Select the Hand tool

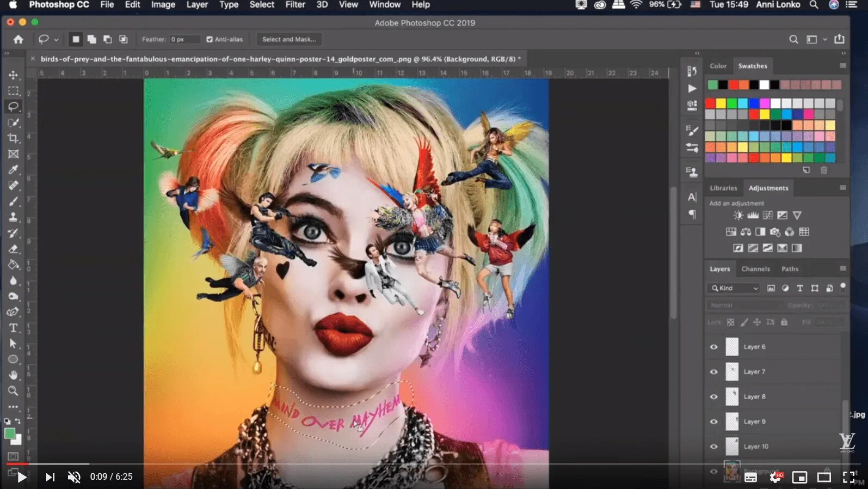(x=14, y=375)
